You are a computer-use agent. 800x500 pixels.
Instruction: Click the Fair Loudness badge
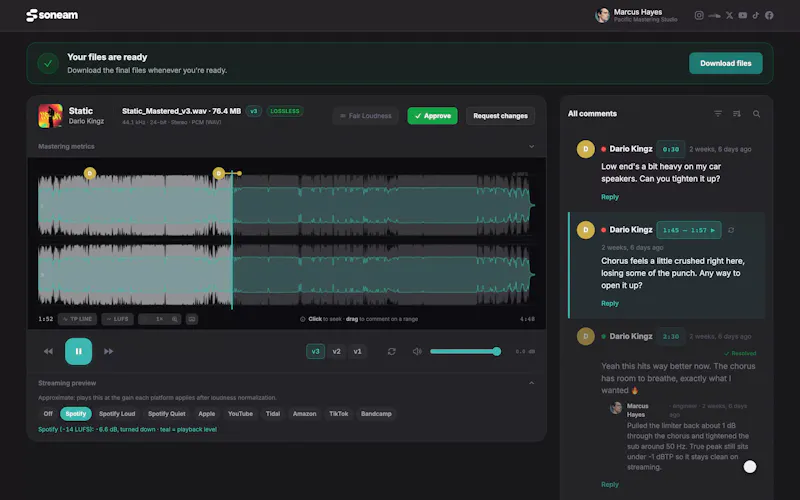point(365,116)
